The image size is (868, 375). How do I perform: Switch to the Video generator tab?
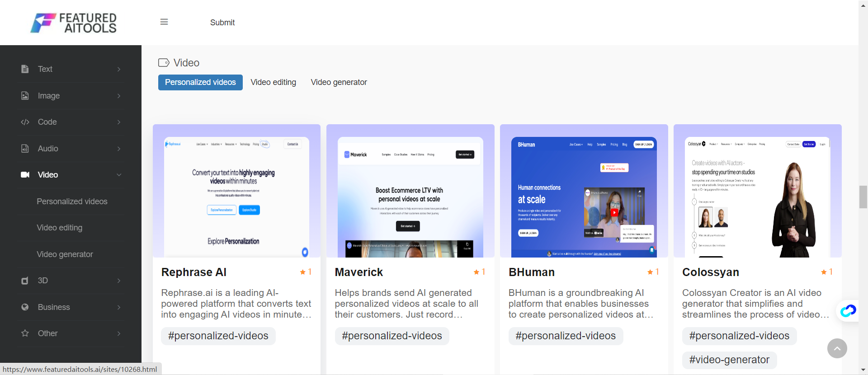pos(339,82)
